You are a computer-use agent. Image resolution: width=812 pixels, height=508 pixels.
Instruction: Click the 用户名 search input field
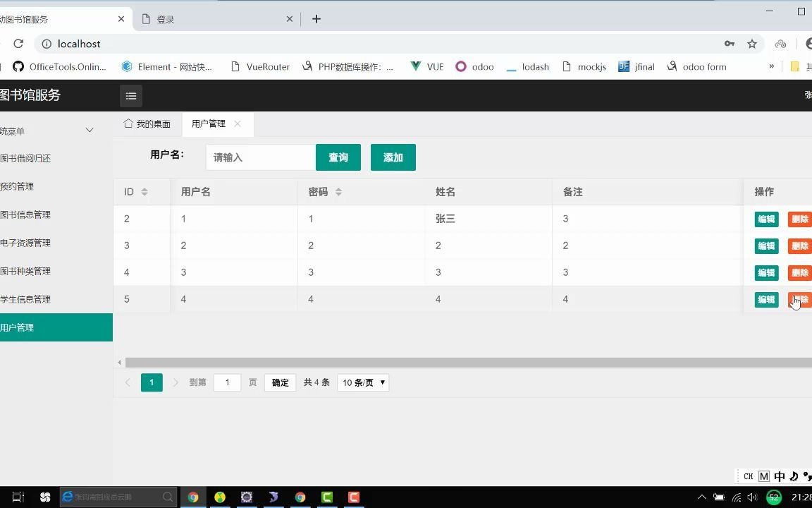(259, 157)
